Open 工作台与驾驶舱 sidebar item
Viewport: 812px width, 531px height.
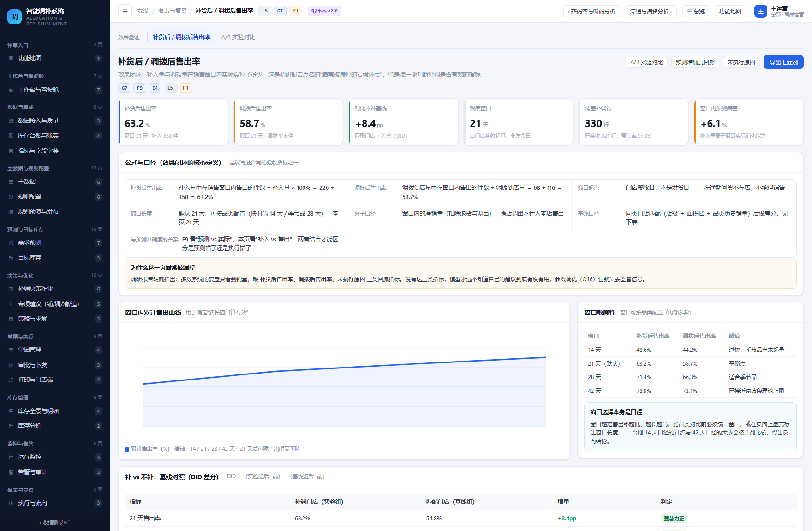[x=55, y=90]
